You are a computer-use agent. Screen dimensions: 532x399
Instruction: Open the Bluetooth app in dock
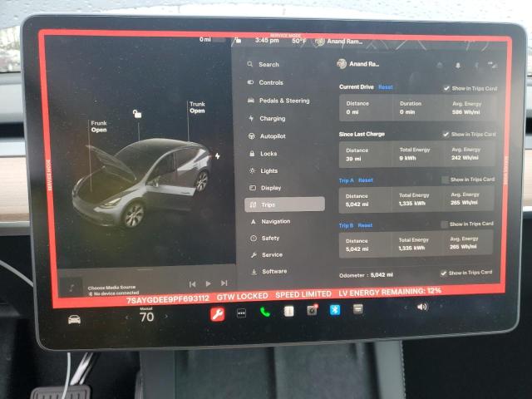pos(335,309)
